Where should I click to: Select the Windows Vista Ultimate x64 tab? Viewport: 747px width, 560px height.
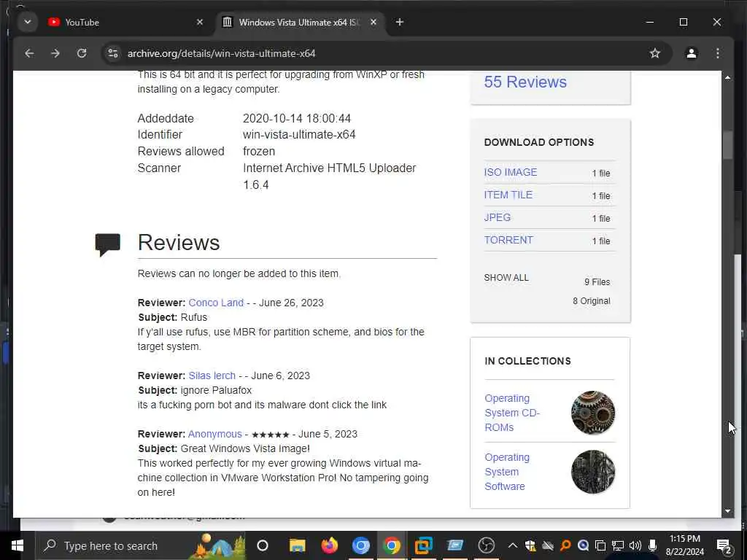coord(299,23)
